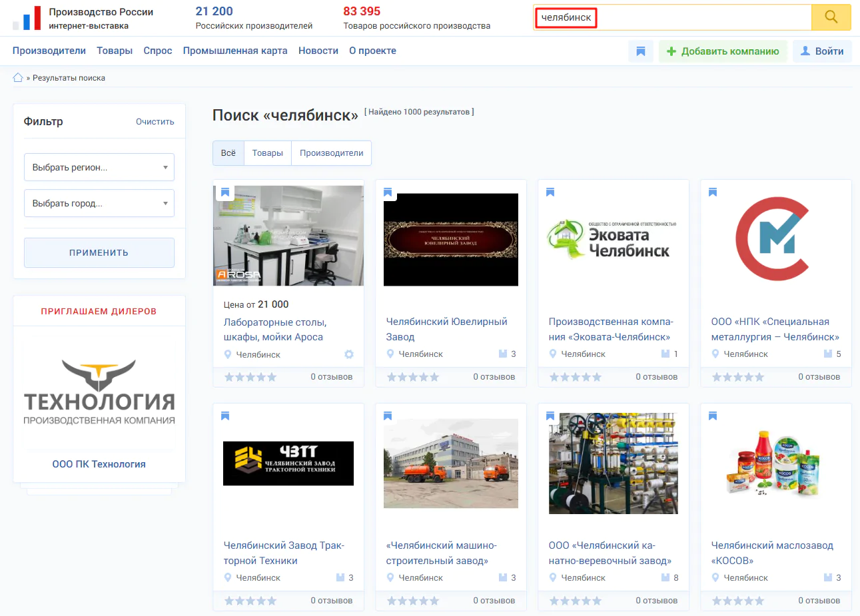
Task: Click location pin on Эковата card
Action: 553,354
